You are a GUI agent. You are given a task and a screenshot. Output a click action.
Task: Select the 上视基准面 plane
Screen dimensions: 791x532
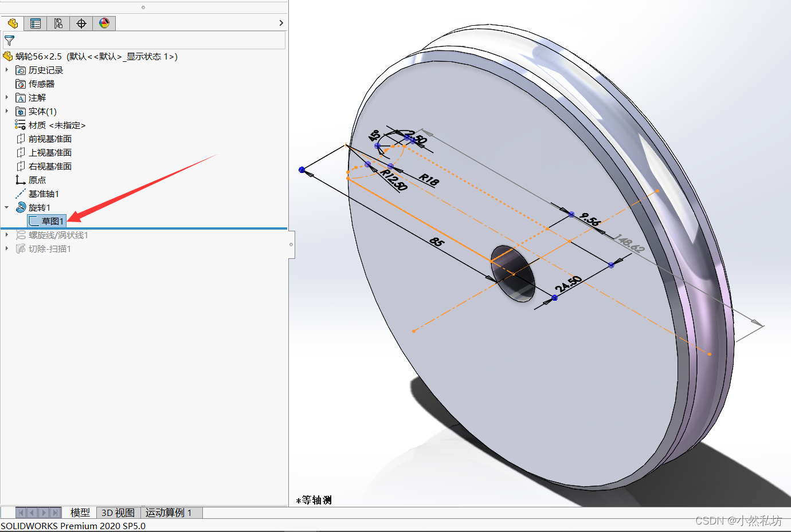click(x=50, y=152)
